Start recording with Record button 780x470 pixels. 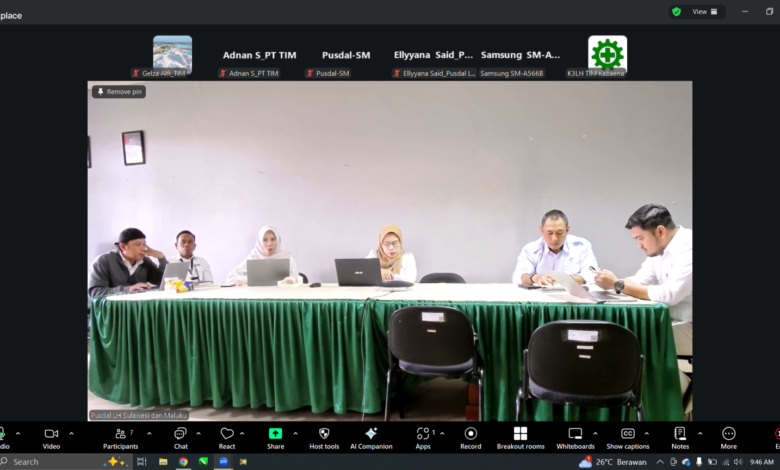(470, 436)
